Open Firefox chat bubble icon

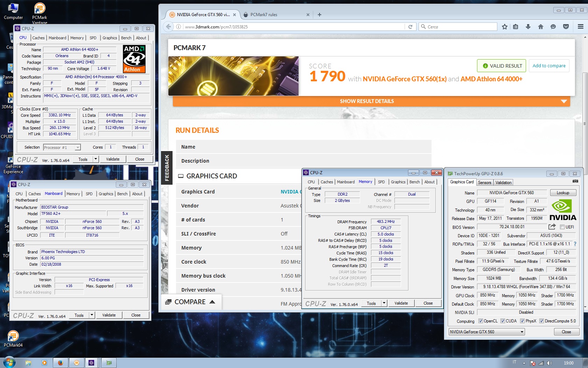coord(553,27)
